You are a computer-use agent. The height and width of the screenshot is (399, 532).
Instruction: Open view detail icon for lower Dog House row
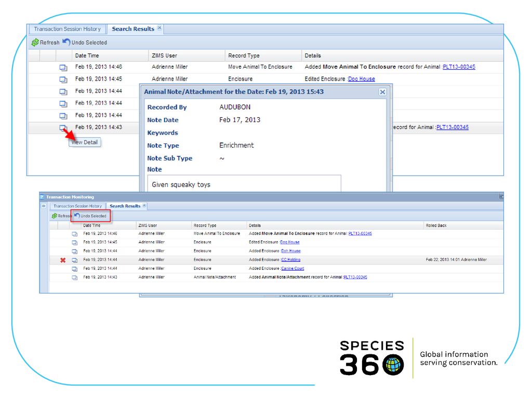(x=75, y=243)
